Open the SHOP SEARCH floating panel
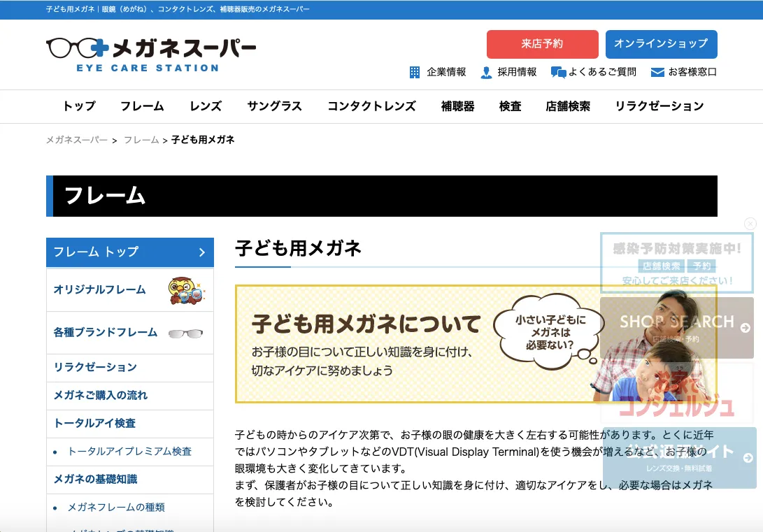 tap(677, 328)
